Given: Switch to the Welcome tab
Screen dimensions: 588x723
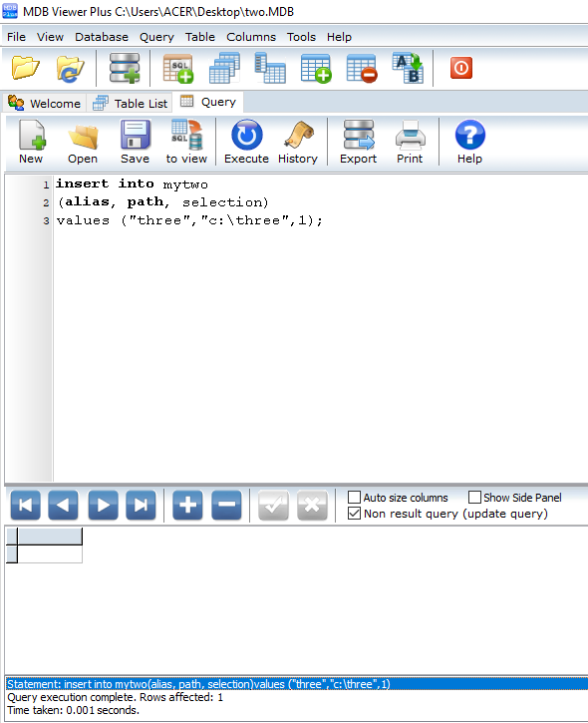Looking at the screenshot, I should tap(45, 104).
